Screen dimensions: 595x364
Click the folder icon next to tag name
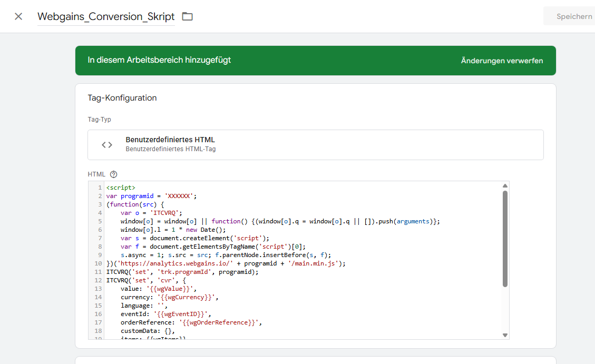pos(187,16)
